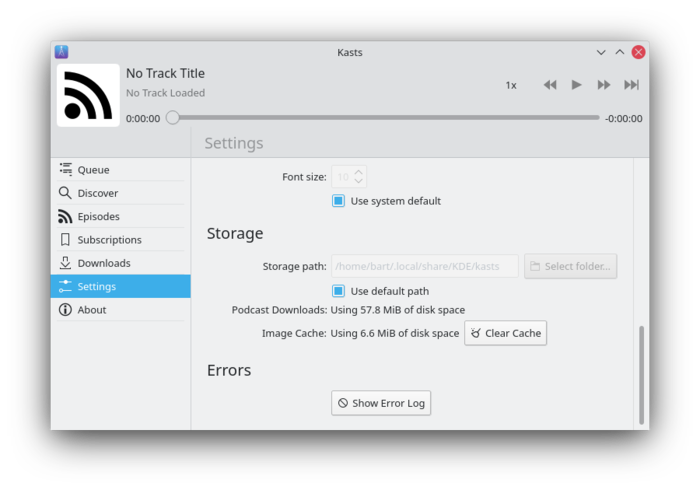Click Image Cache disk usage text
This screenshot has width=700, height=490.
click(395, 333)
